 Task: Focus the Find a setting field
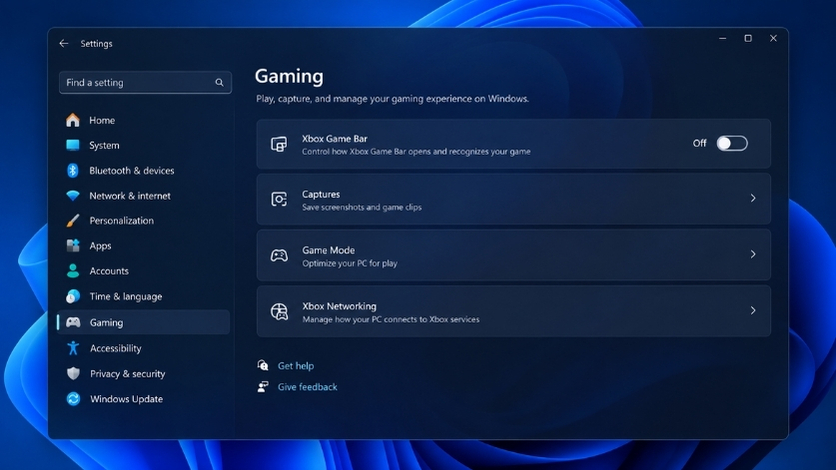145,83
